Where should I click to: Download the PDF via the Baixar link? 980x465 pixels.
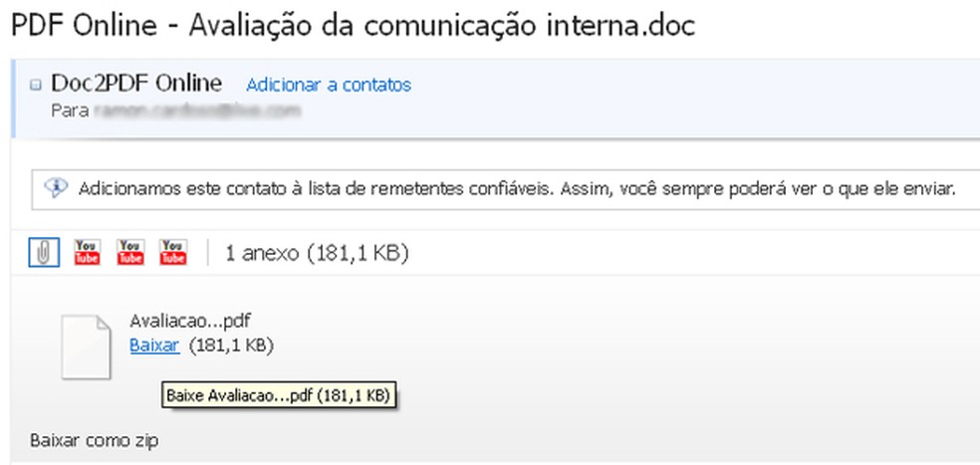pyautogui.click(x=154, y=346)
